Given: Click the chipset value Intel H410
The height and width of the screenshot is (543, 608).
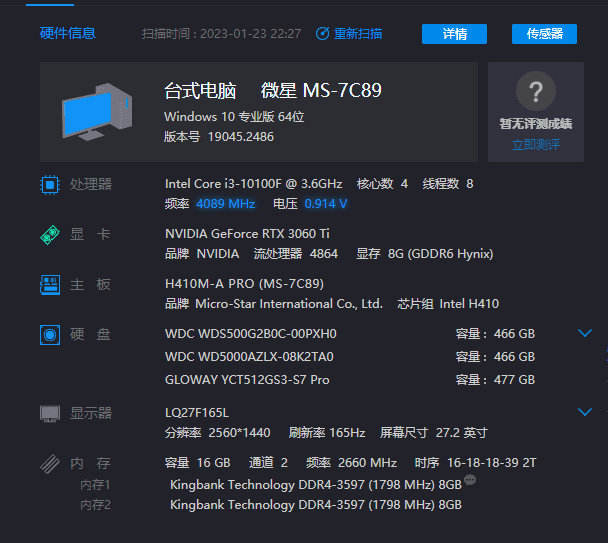Looking at the screenshot, I should tap(469, 304).
